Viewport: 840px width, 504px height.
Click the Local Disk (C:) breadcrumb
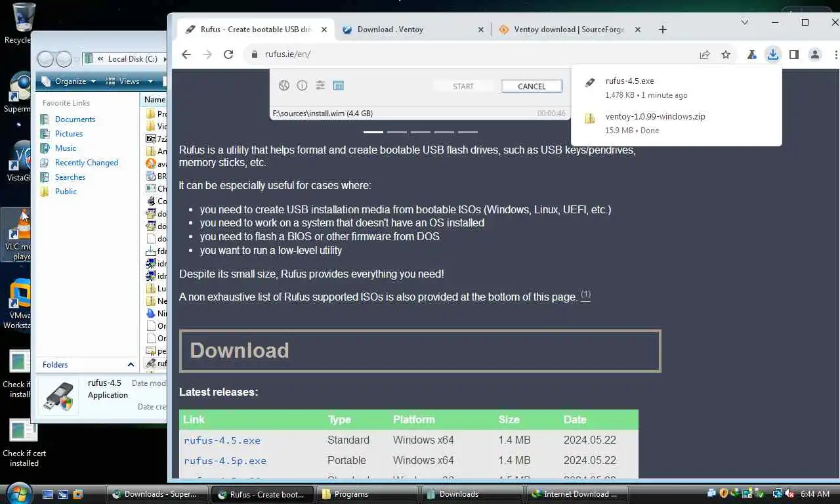132,59
